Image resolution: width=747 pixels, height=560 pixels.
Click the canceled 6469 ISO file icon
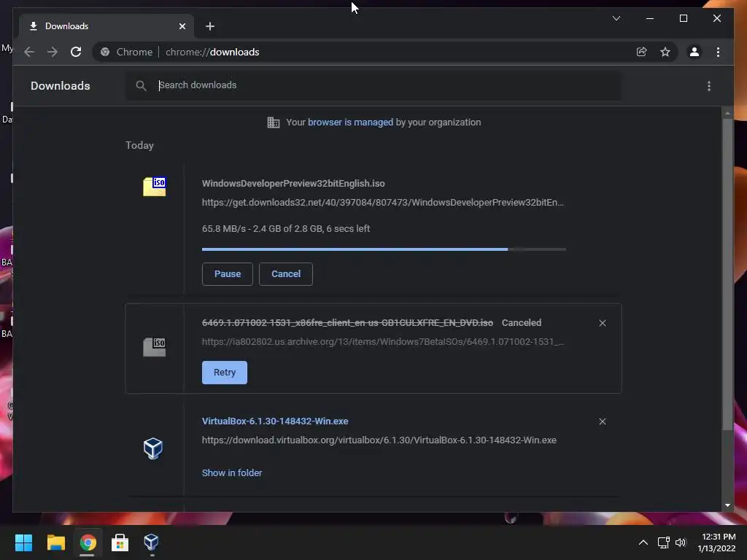[155, 346]
